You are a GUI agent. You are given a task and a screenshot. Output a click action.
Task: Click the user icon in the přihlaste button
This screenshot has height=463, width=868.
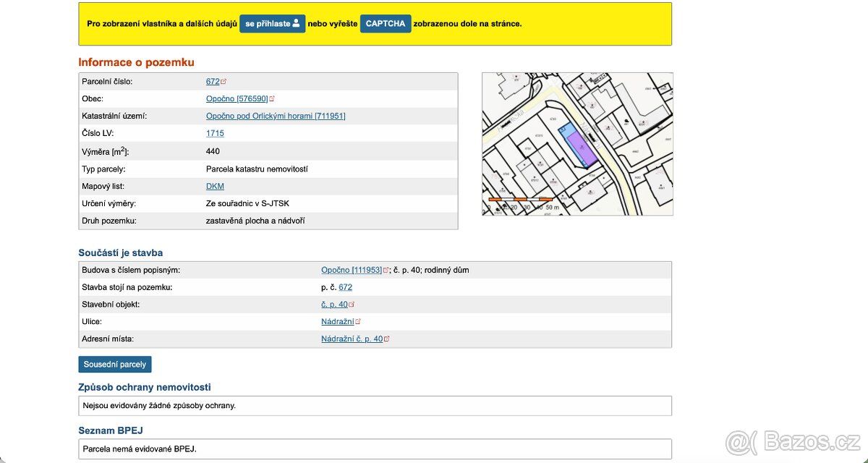pos(296,23)
